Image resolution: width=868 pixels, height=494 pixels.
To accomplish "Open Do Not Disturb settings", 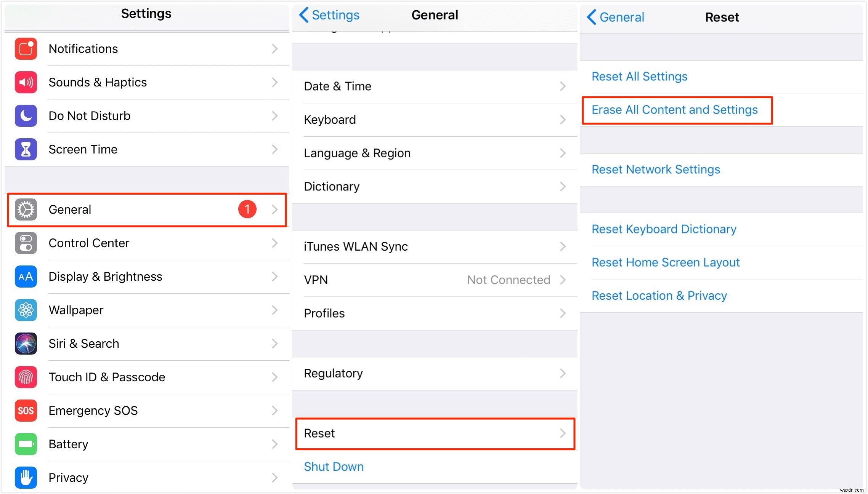I will click(x=146, y=116).
